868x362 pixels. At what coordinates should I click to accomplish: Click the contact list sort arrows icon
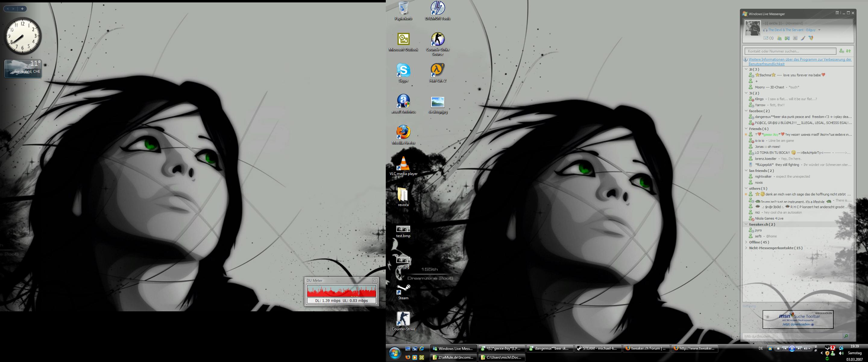848,51
